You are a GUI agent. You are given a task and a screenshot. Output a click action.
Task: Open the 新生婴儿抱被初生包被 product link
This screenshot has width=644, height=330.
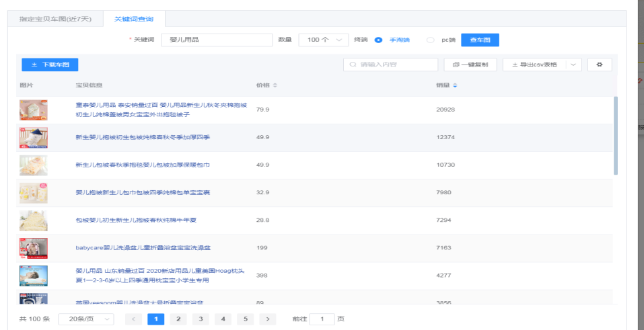pyautogui.click(x=143, y=137)
